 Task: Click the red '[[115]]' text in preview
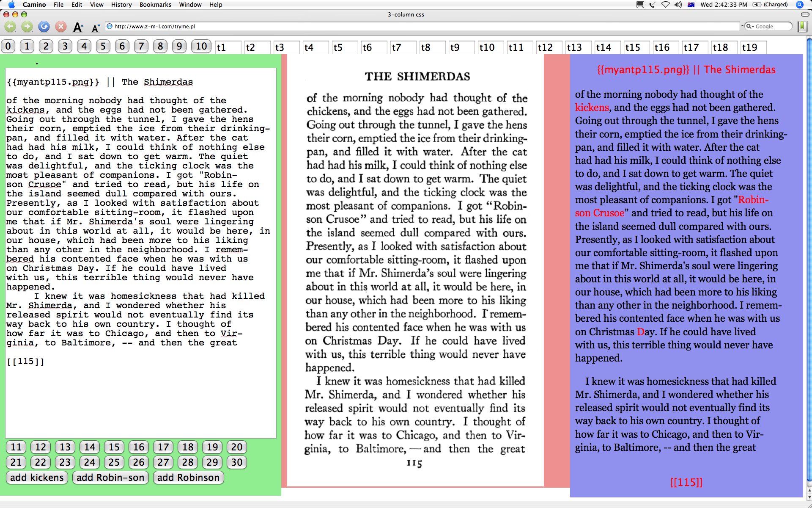(x=686, y=482)
